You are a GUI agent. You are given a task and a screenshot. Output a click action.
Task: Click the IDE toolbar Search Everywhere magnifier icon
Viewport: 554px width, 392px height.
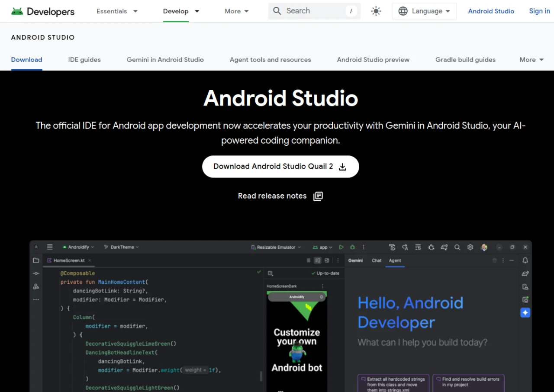(x=457, y=247)
